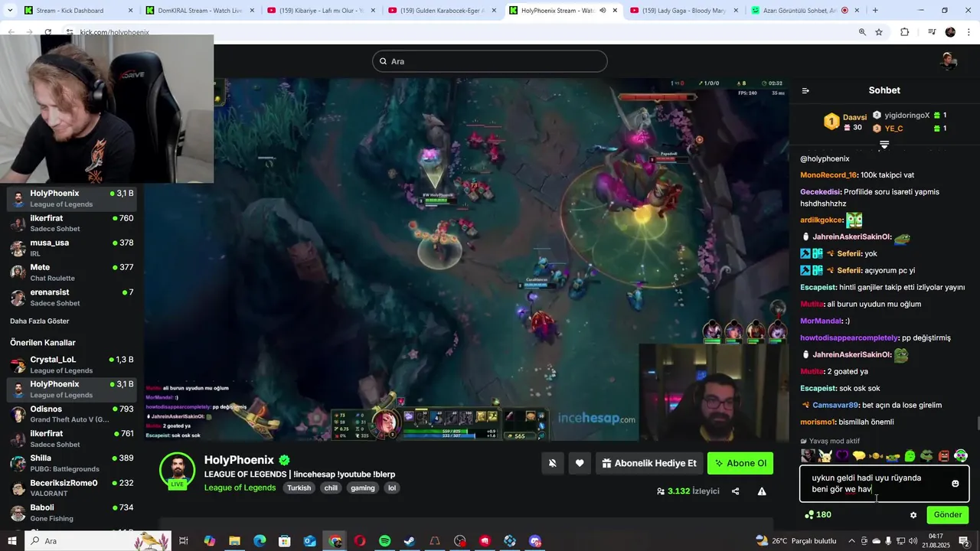980x551 pixels.
Task: Send the chat message with Gönder
Action: tap(948, 515)
